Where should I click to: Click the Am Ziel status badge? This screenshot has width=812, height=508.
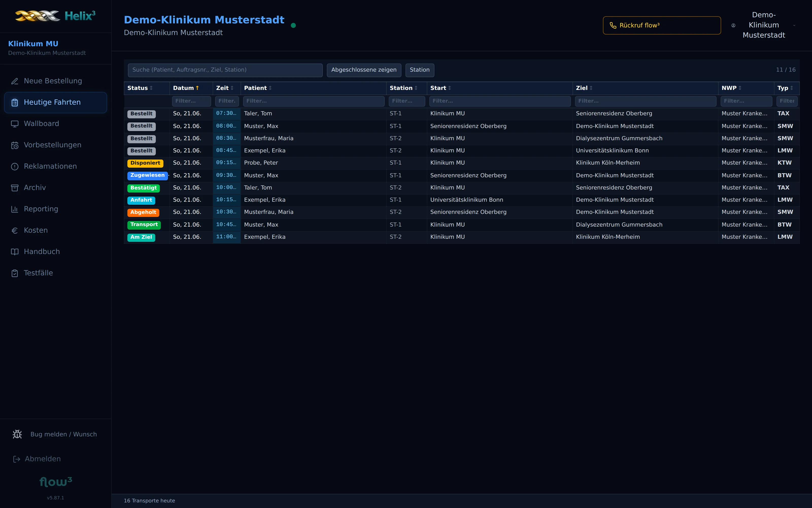(141, 237)
